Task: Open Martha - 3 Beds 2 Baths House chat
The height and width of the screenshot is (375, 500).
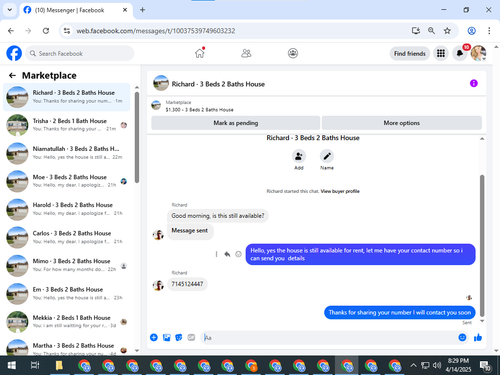Action: [67, 347]
